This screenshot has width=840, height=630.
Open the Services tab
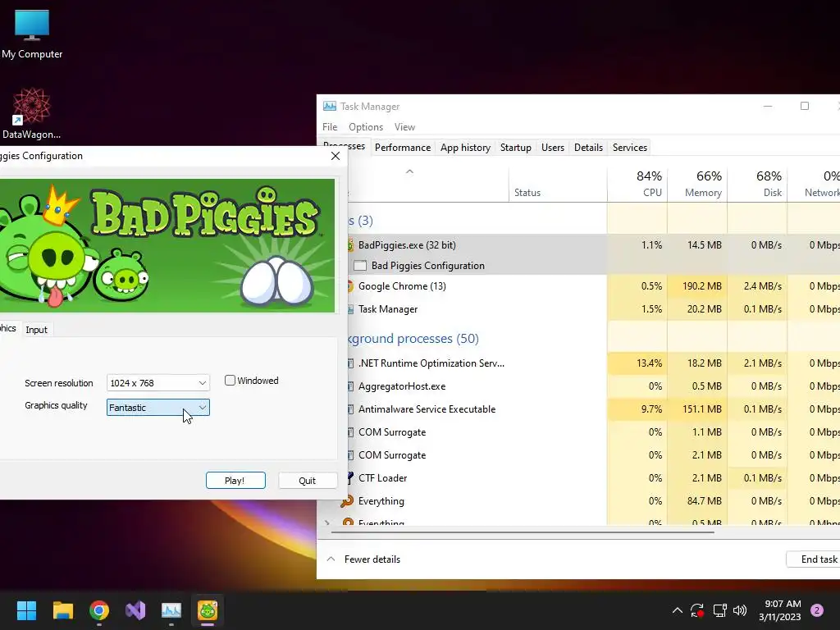630,148
